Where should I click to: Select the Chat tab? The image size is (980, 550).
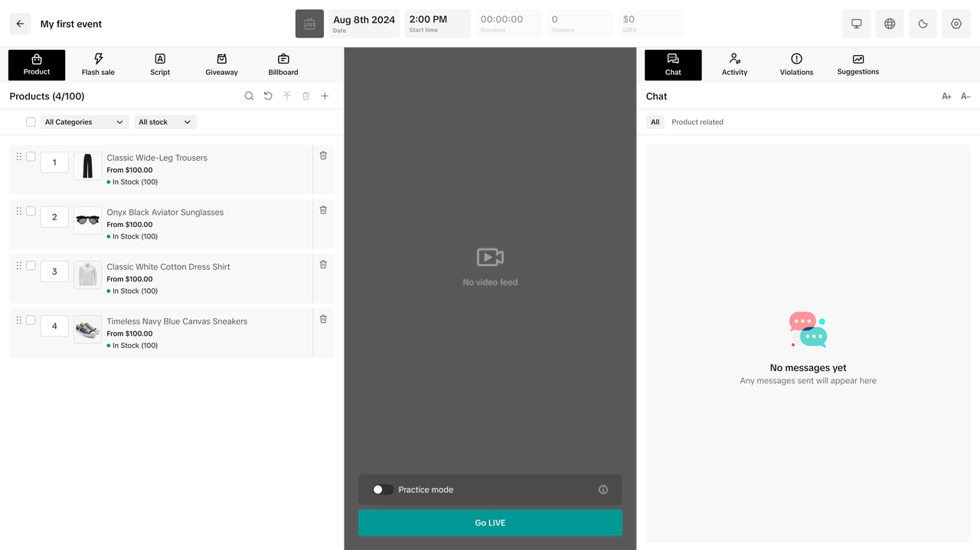[x=673, y=65]
